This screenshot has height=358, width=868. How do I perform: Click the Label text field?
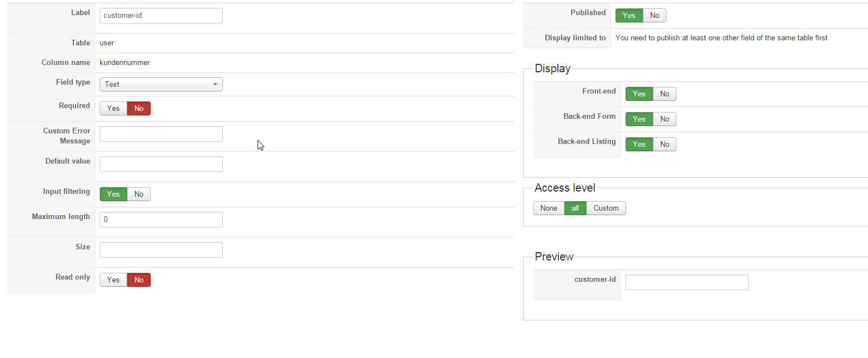coord(161,16)
